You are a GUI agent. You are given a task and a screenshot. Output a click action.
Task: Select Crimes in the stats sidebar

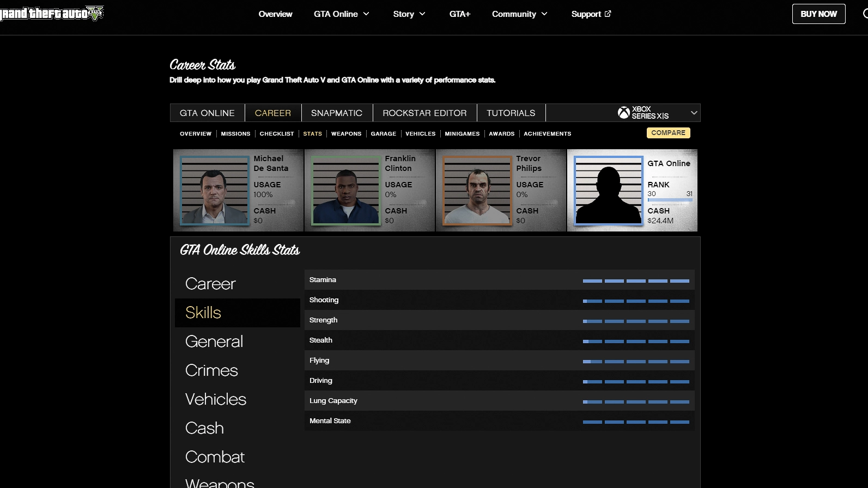[211, 370]
